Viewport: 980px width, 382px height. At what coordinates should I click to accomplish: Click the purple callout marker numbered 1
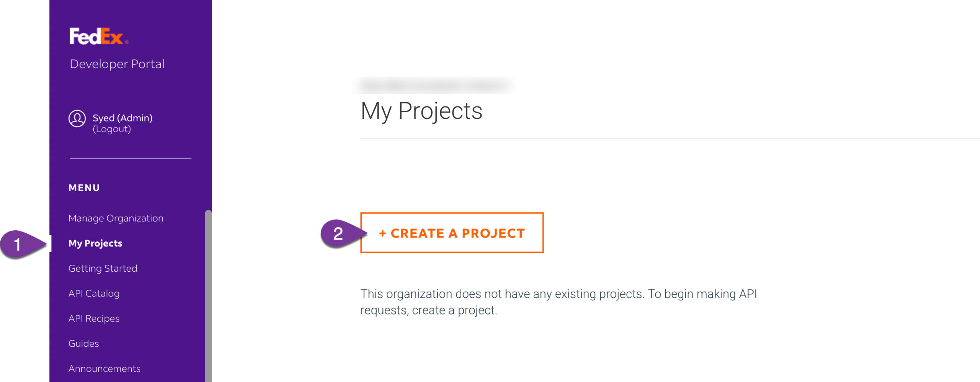(x=18, y=244)
